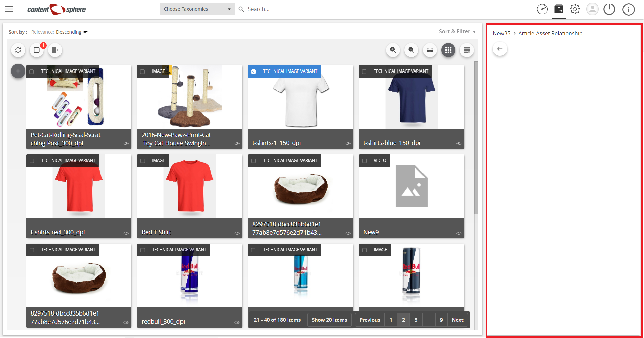Open the New9 placeholder thumbnail
644x338 pixels.
click(411, 187)
